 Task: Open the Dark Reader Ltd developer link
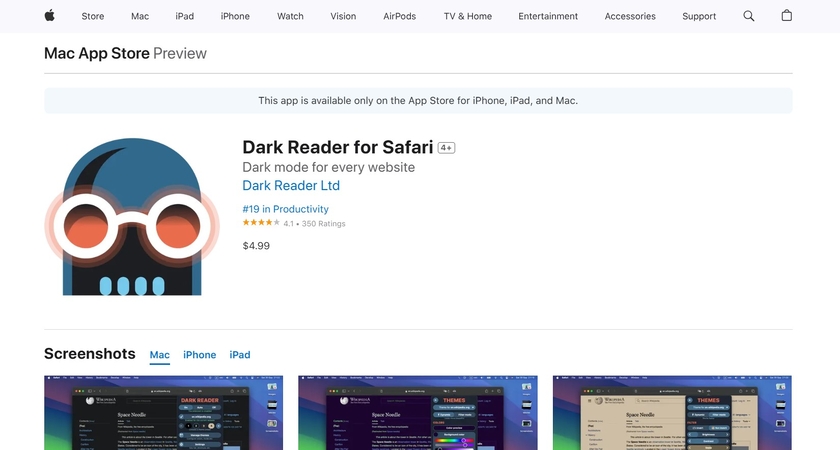(x=291, y=185)
